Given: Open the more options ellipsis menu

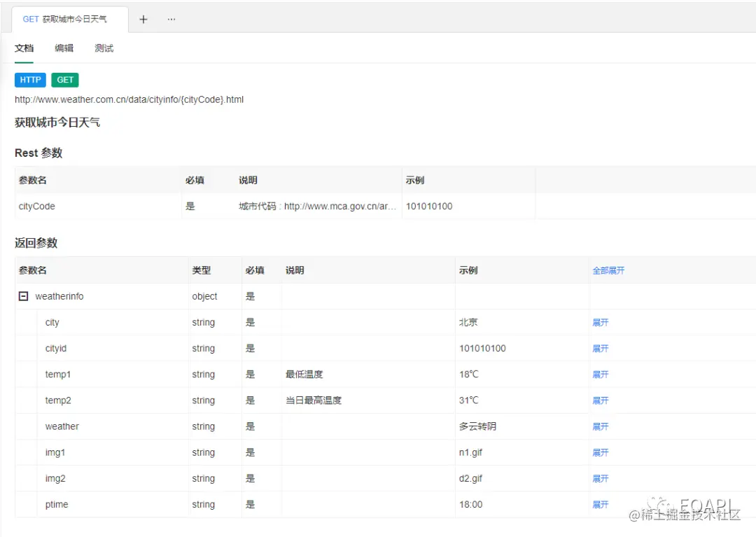Looking at the screenshot, I should pos(171,20).
